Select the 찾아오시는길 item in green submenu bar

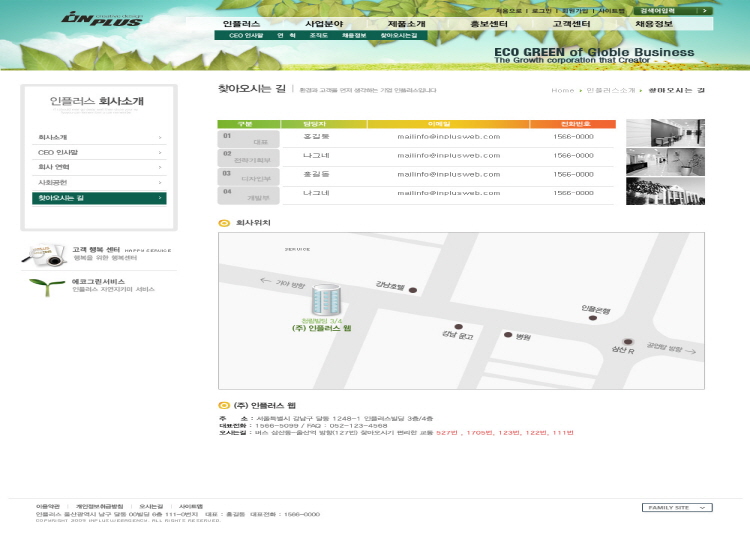click(x=398, y=35)
